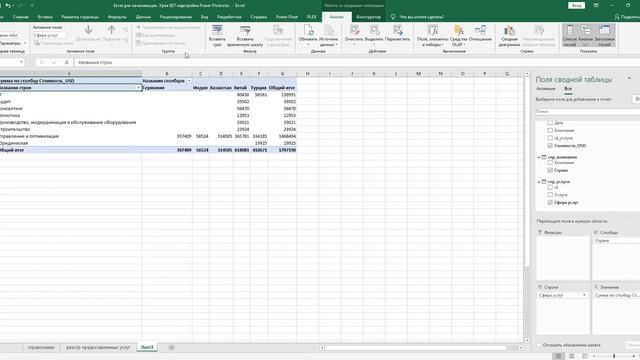Check the Дата field checkbox
The width and height of the screenshot is (640, 360).
[550, 122]
